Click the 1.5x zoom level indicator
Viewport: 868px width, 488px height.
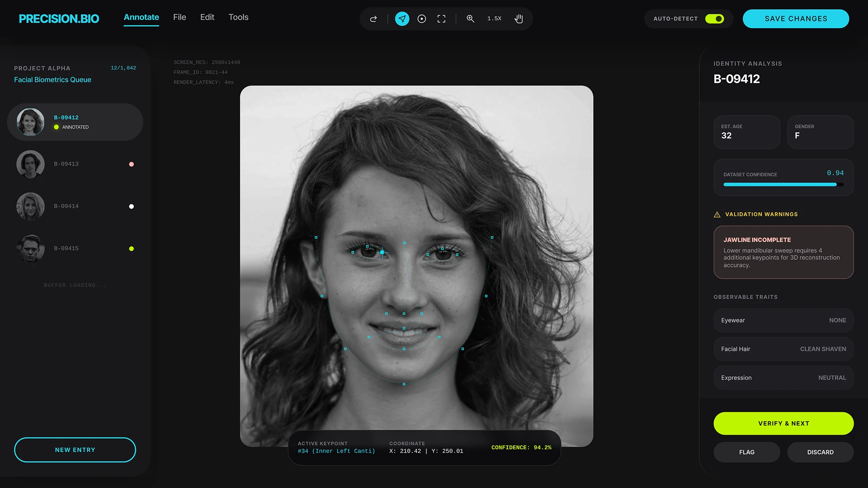coord(494,19)
